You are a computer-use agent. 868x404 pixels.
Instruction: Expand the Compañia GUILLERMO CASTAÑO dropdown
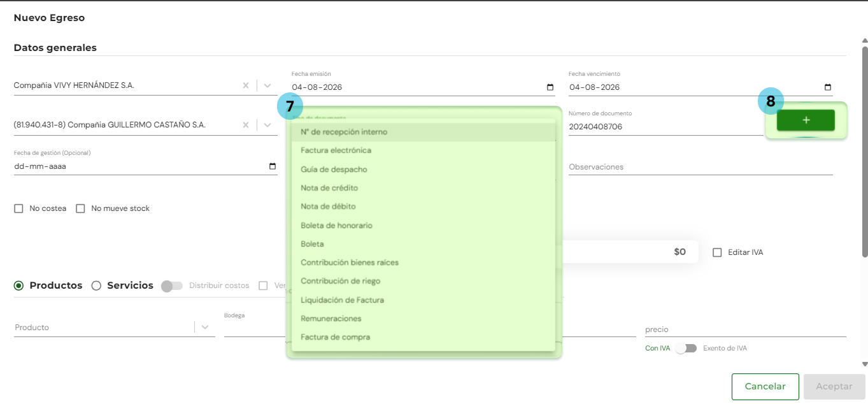267,125
